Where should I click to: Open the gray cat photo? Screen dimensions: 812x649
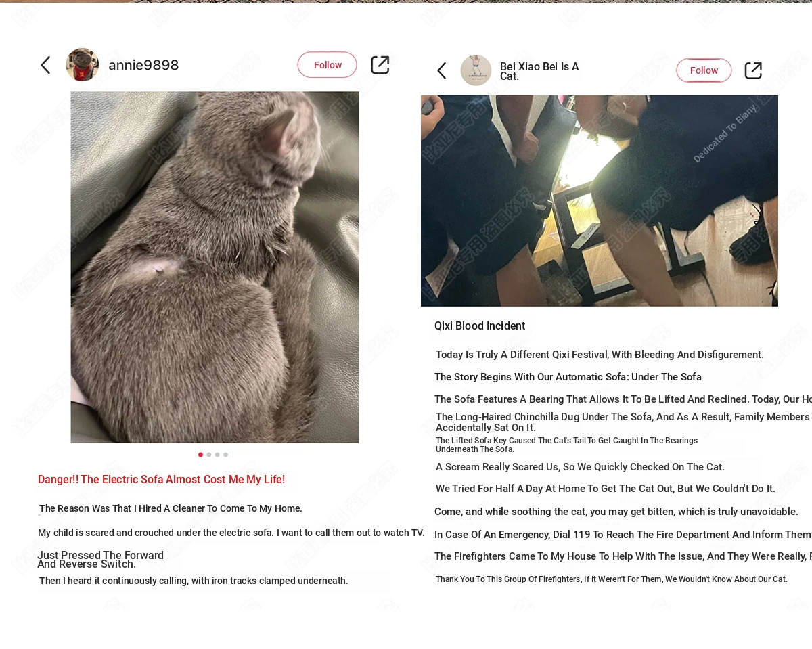pos(215,267)
